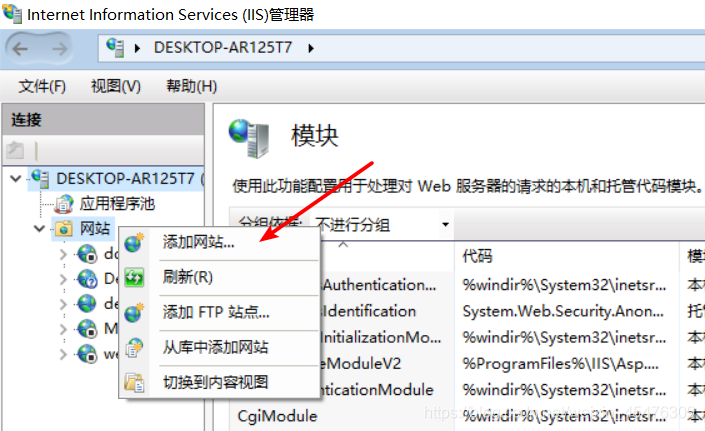Image resolution: width=705 pixels, height=431 pixels.
Task: Click the server icon beside DESKTOP-AR125T7 in tree
Action: [x=41, y=178]
